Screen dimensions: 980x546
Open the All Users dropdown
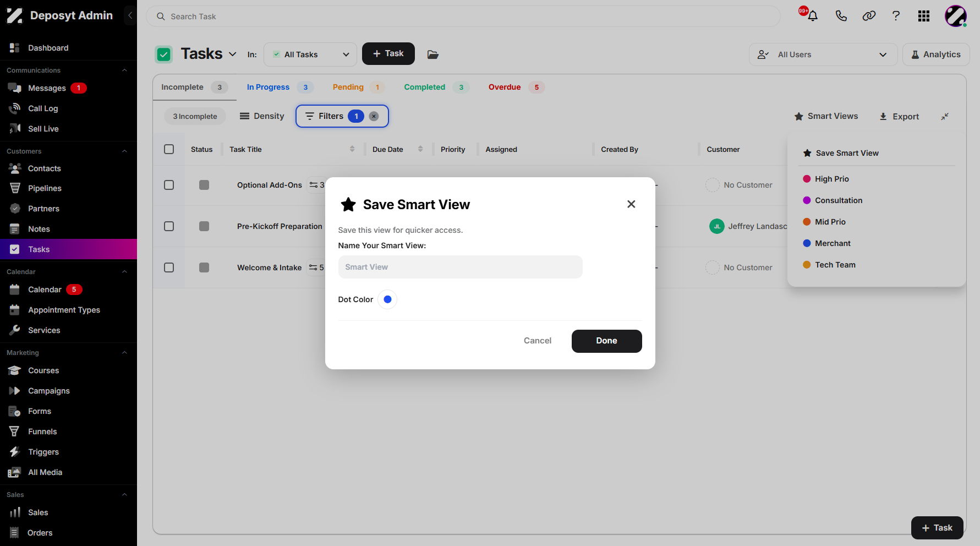tap(823, 54)
